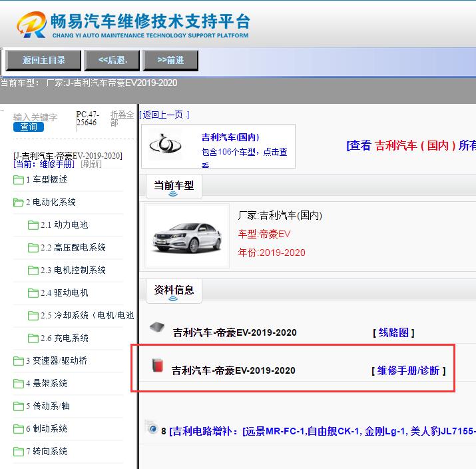Click the 返回上一页 link

point(164,115)
